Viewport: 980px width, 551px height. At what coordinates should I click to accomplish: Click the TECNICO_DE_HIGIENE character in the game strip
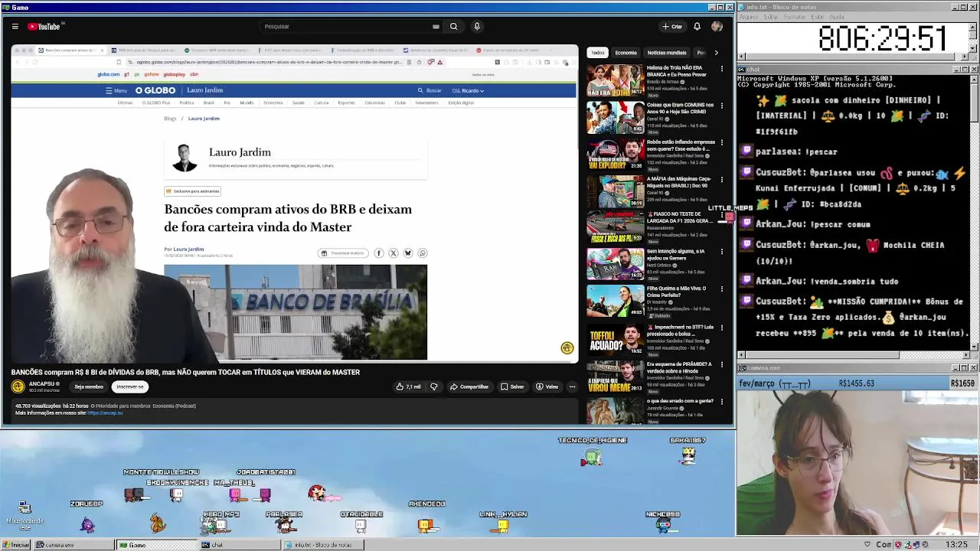(x=592, y=458)
